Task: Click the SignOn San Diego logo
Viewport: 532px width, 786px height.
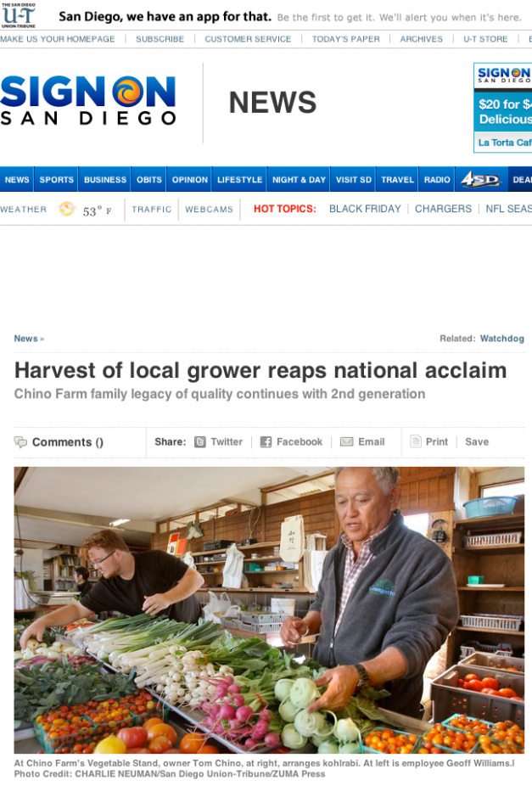Action: point(88,100)
